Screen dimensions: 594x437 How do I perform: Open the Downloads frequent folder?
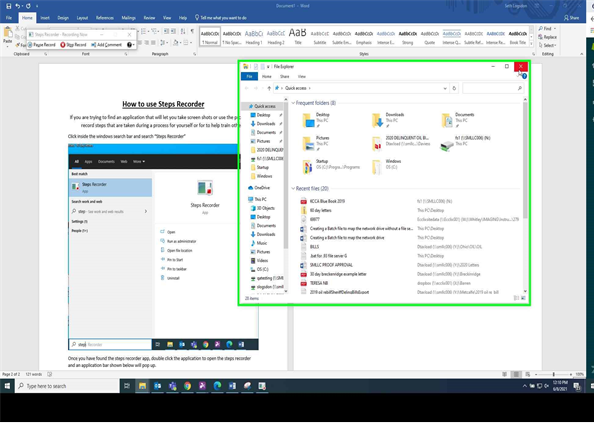click(x=388, y=120)
